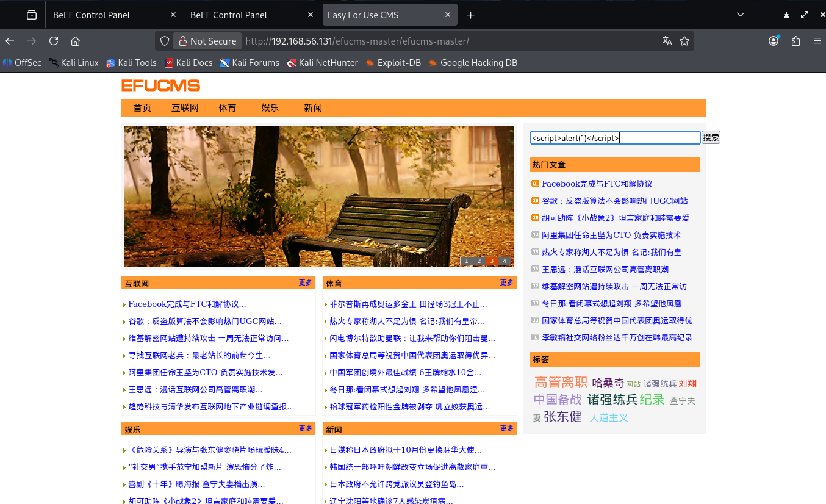The width and height of the screenshot is (826, 504).
Task: Click the park bench slideshow image
Action: (319, 196)
